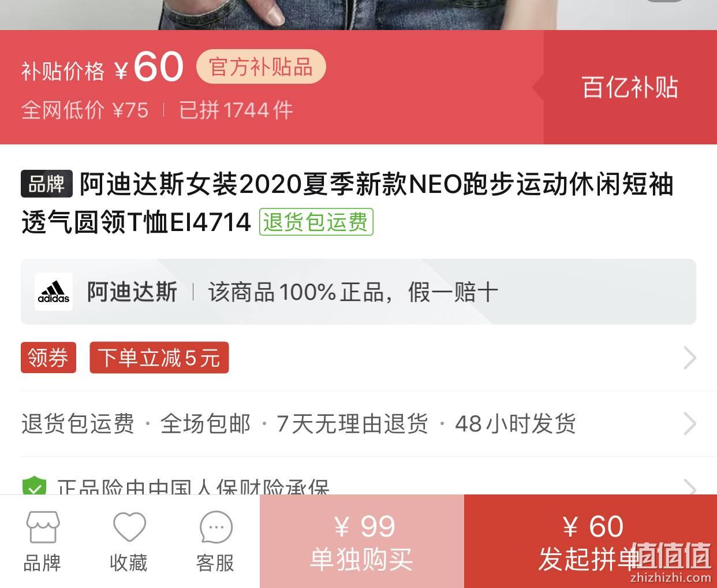Image resolution: width=717 pixels, height=588 pixels.
Task: Tap 下单立减5元 discount tag
Action: click(x=159, y=358)
